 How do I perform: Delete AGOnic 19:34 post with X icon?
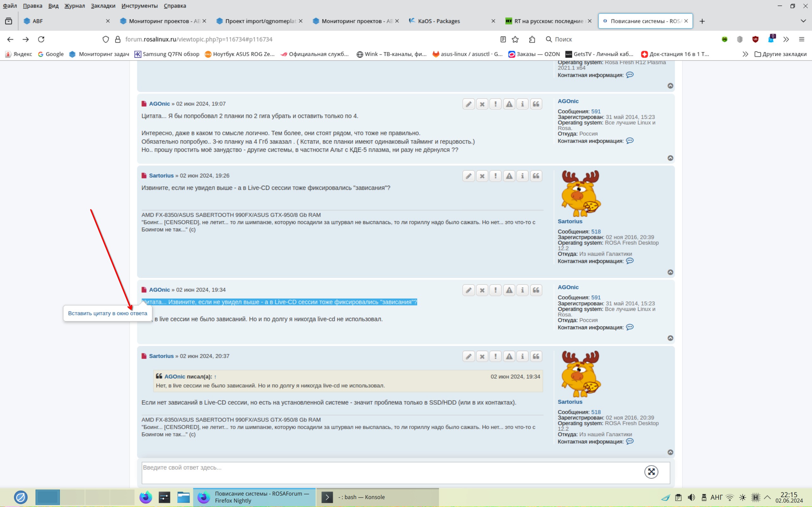click(x=482, y=290)
